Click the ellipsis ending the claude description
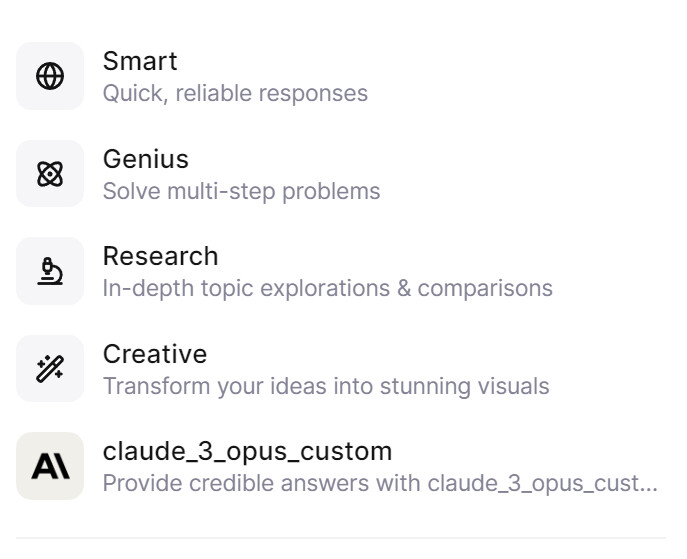The image size is (687, 559). (x=649, y=486)
